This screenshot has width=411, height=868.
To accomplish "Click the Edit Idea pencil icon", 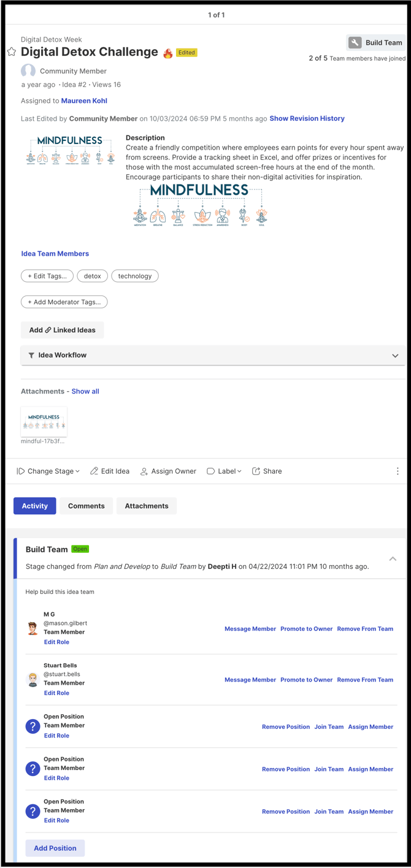I will pyautogui.click(x=94, y=471).
